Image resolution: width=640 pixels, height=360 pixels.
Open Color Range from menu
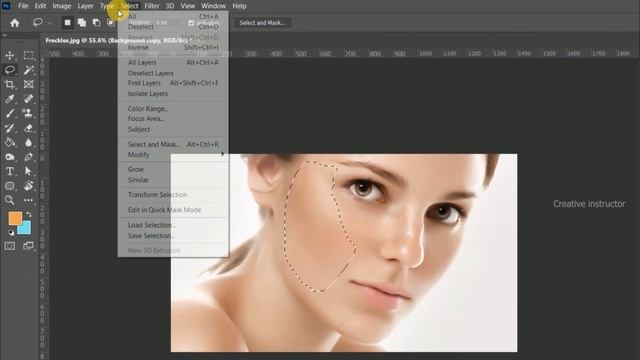pos(173,109)
